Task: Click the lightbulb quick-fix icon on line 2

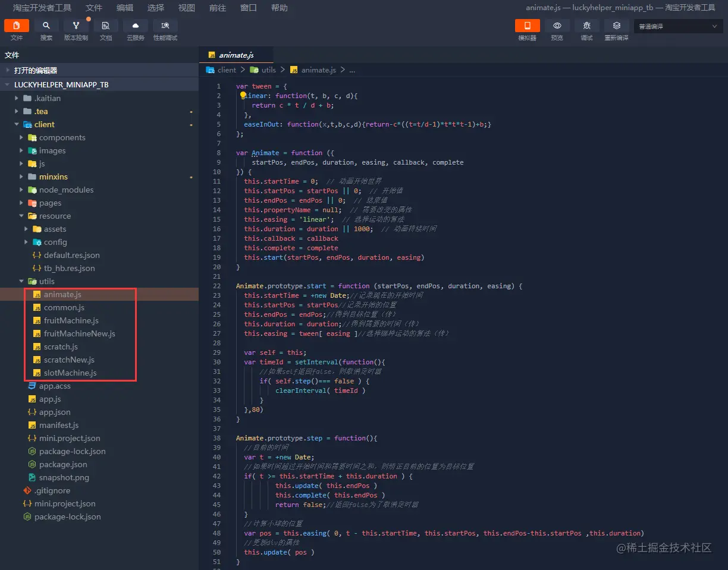Action: pos(243,95)
